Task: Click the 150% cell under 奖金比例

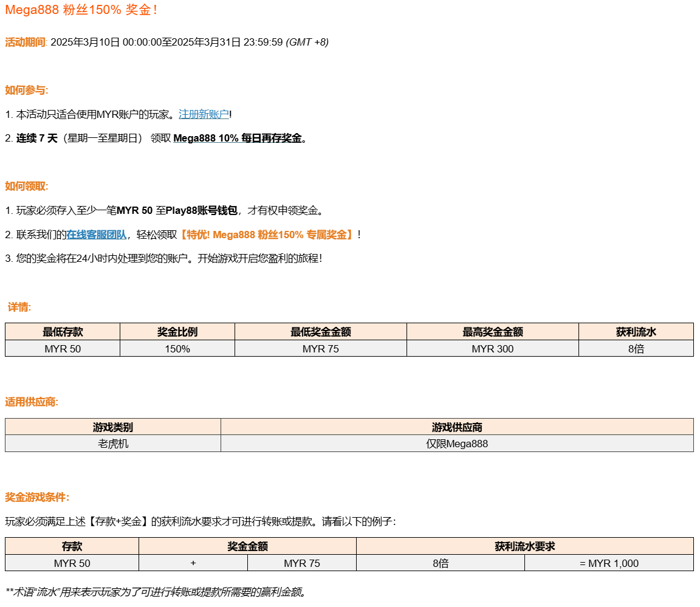Action: click(x=177, y=349)
